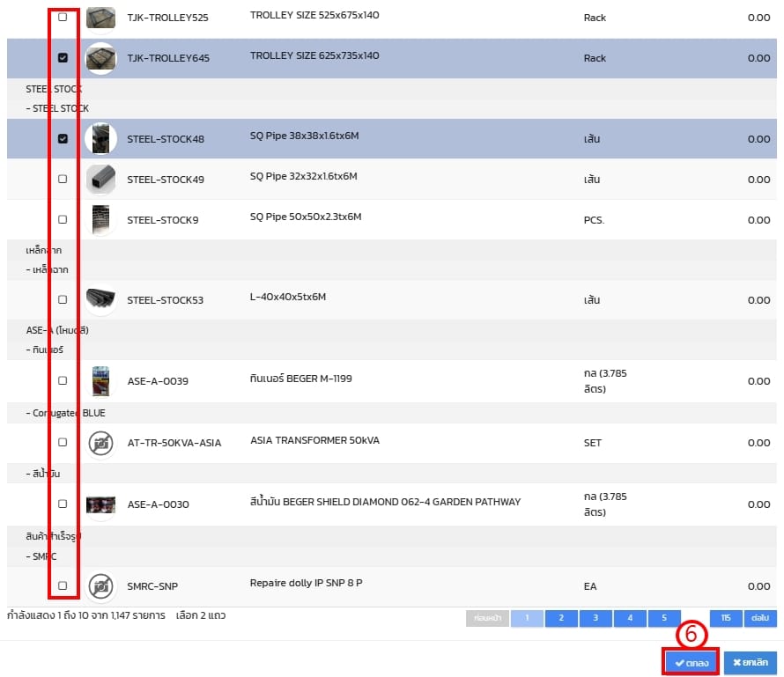Go to page 2 of results
The image size is (784, 677).
(x=561, y=618)
